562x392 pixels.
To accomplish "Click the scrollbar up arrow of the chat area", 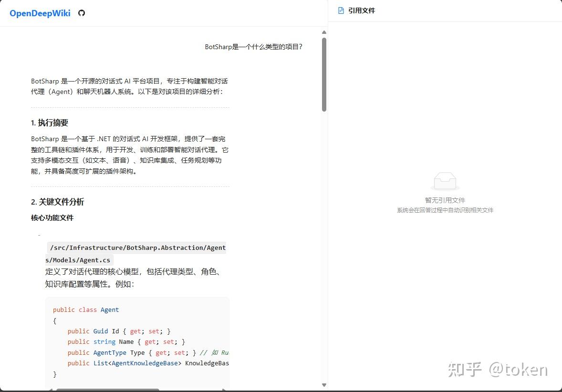I will [x=324, y=32].
